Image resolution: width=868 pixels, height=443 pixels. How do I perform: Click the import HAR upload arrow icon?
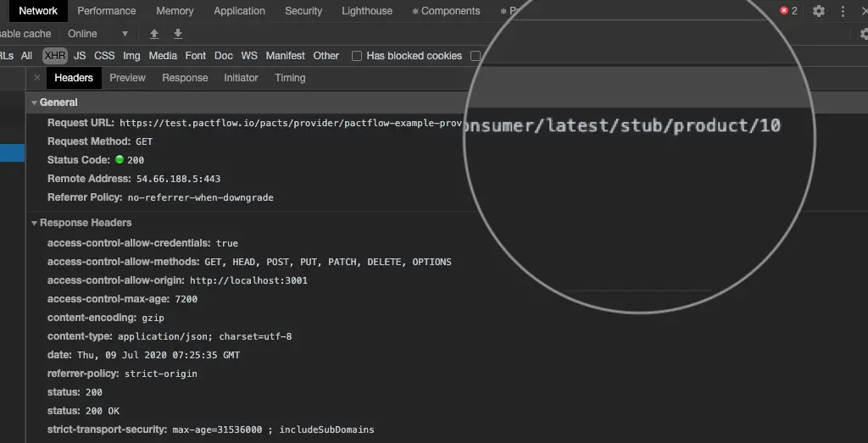pos(154,34)
